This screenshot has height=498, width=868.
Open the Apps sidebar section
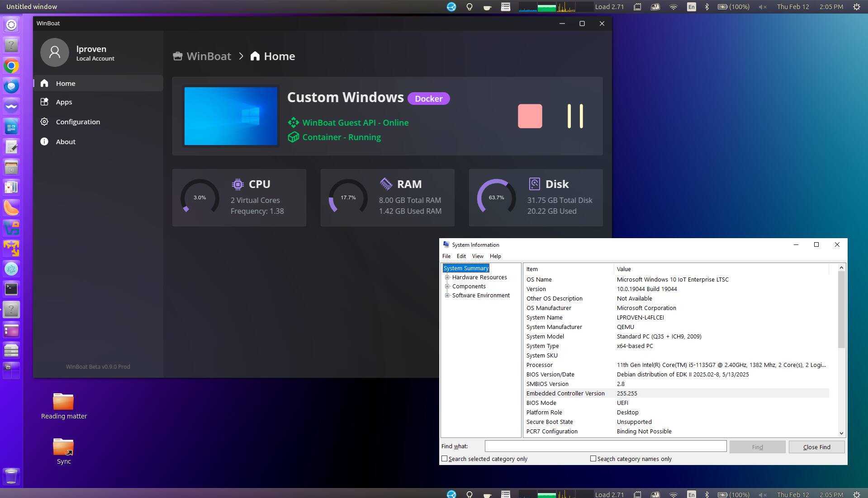[64, 102]
